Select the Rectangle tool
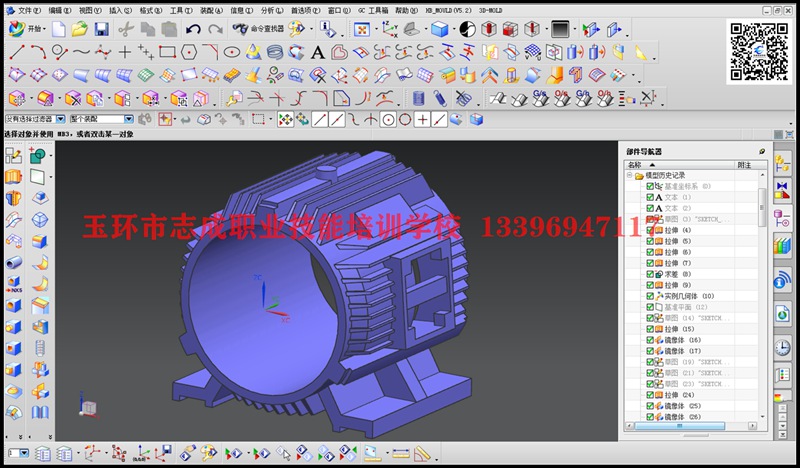Viewport: 800px width, 468px height. click(x=167, y=52)
